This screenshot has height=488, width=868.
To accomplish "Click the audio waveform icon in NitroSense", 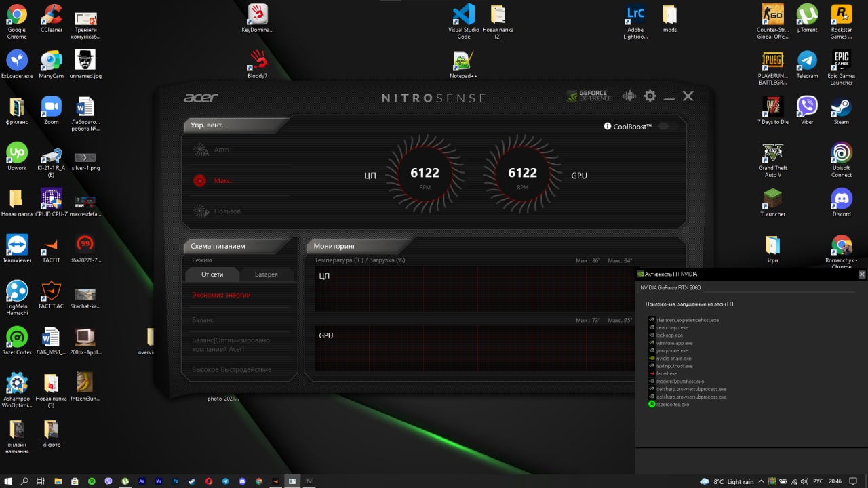I will point(629,96).
